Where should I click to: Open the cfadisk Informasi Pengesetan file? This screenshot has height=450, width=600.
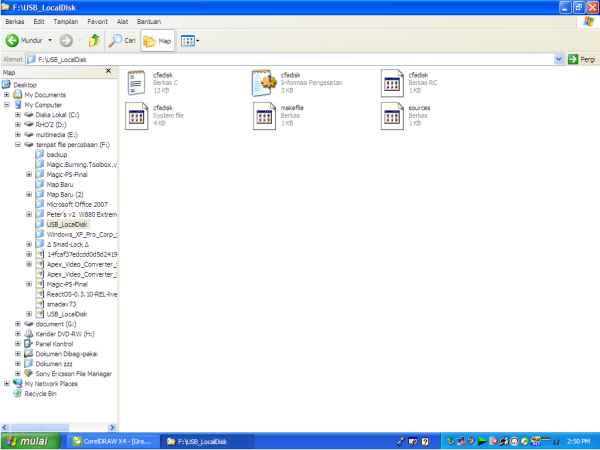264,83
